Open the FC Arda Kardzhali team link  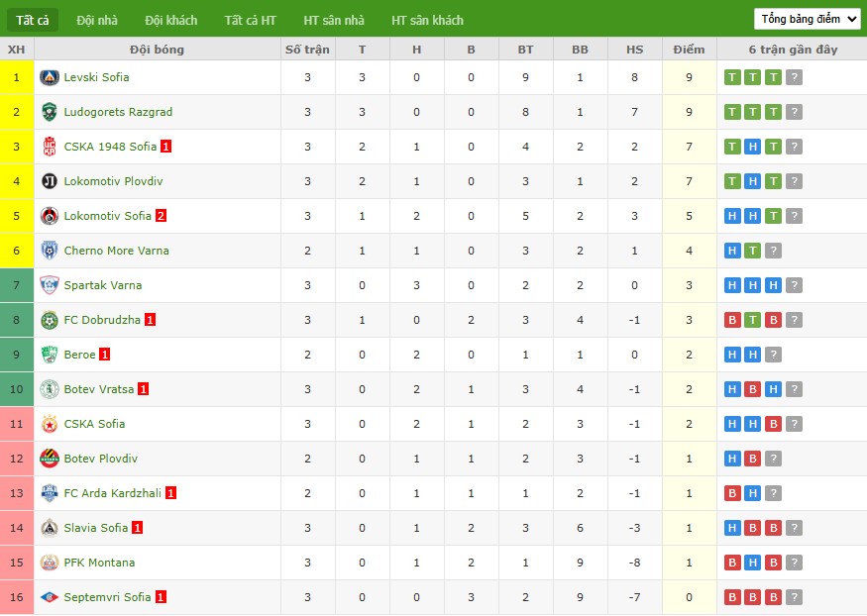113,493
